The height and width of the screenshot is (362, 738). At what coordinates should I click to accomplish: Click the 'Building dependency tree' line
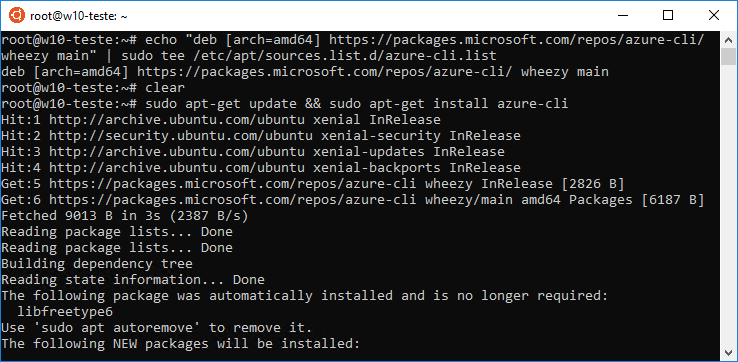coord(97,264)
